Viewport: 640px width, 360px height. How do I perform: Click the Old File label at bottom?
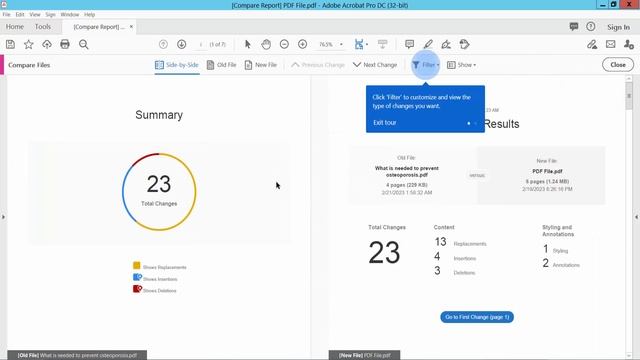77,355
